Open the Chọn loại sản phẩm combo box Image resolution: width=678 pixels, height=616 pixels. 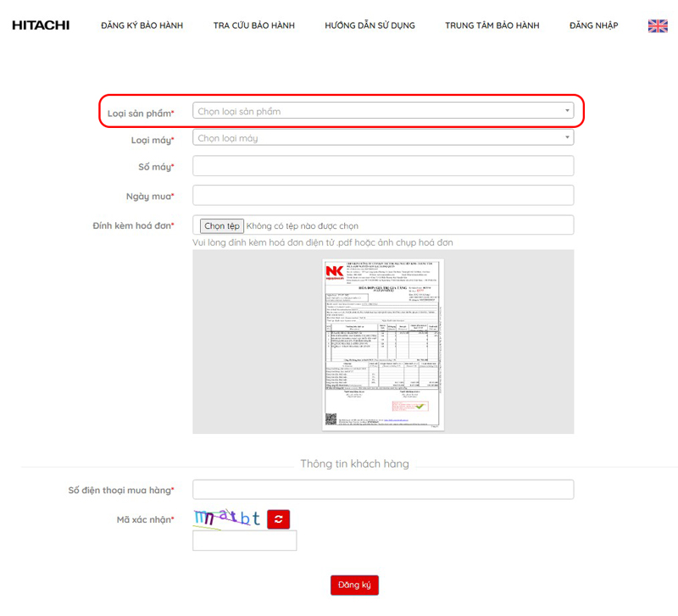[377, 111]
